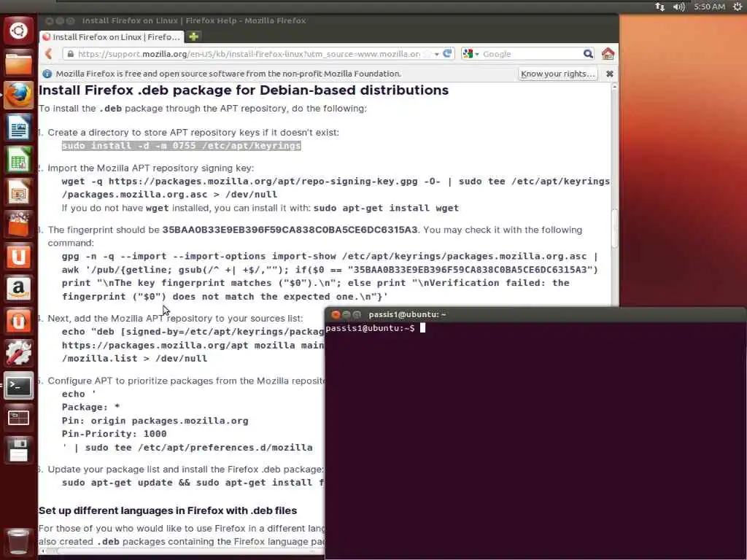This screenshot has height=560, width=747.
Task: Open sound volume indicator in top panel
Action: [679, 7]
